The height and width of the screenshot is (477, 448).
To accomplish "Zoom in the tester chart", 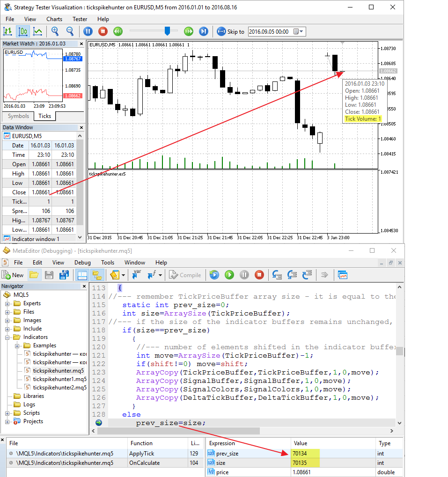I will [x=55, y=31].
